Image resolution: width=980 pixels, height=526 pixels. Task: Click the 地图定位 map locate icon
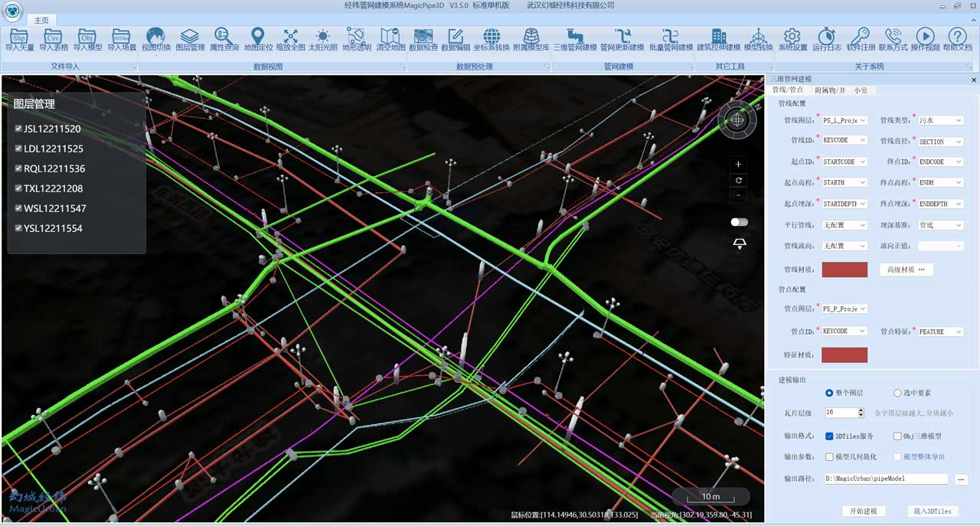pos(258,40)
